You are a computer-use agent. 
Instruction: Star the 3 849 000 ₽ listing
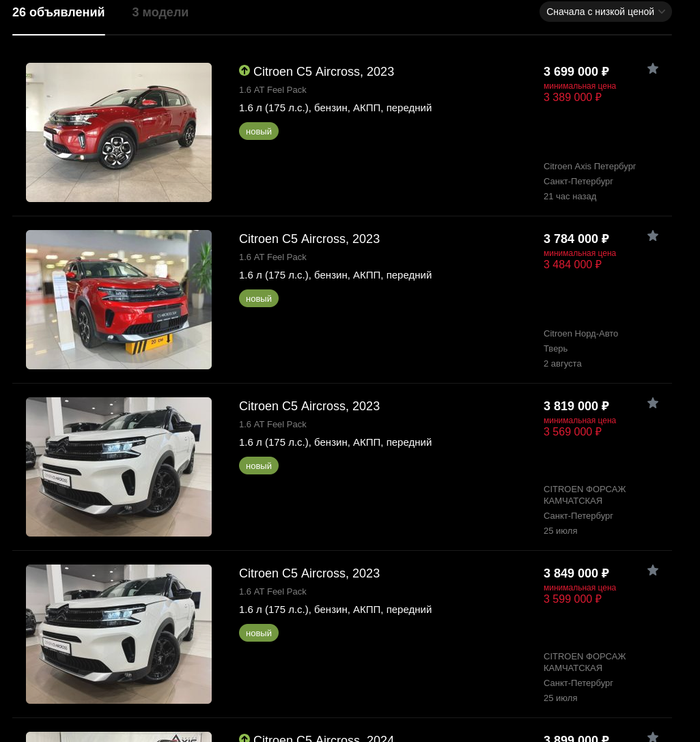point(653,570)
